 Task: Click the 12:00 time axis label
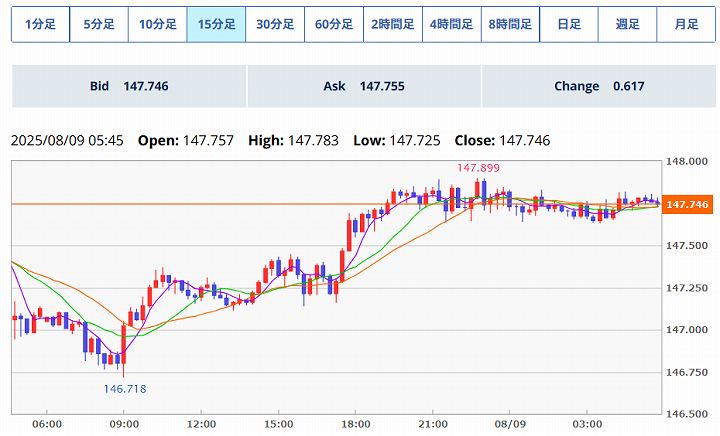(x=201, y=424)
